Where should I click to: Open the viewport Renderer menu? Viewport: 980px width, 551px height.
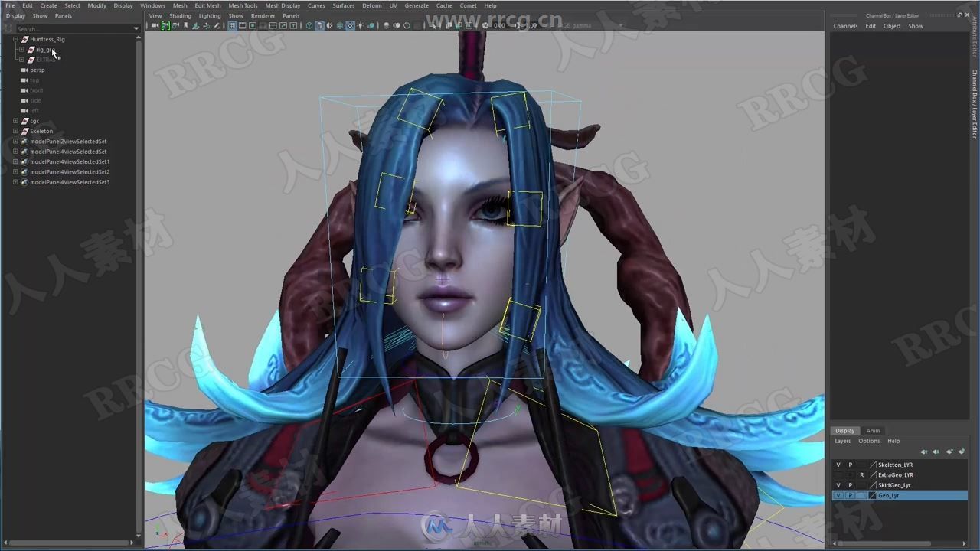click(263, 15)
